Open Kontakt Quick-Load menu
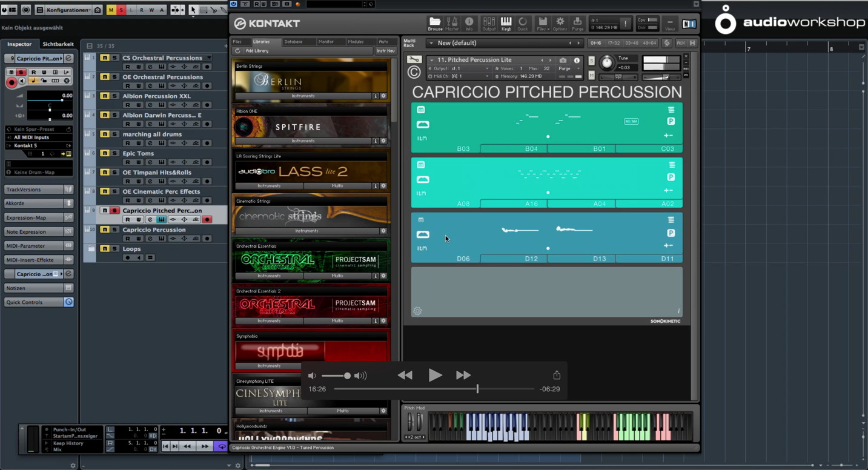The height and width of the screenshot is (470, 868). pos(522,24)
